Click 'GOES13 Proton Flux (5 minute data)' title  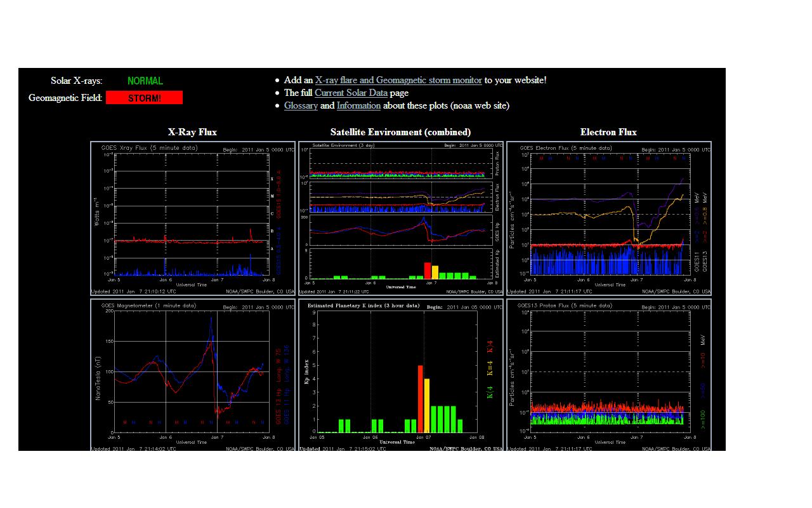point(565,305)
